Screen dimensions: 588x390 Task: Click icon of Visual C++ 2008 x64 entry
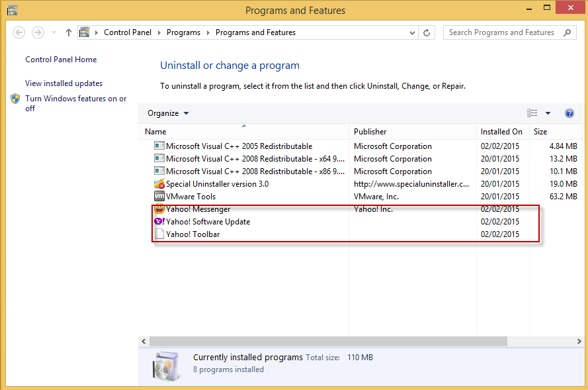coord(159,158)
